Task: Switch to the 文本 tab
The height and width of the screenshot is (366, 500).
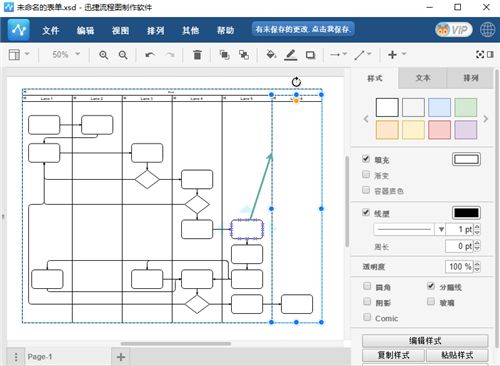Action: [x=423, y=78]
